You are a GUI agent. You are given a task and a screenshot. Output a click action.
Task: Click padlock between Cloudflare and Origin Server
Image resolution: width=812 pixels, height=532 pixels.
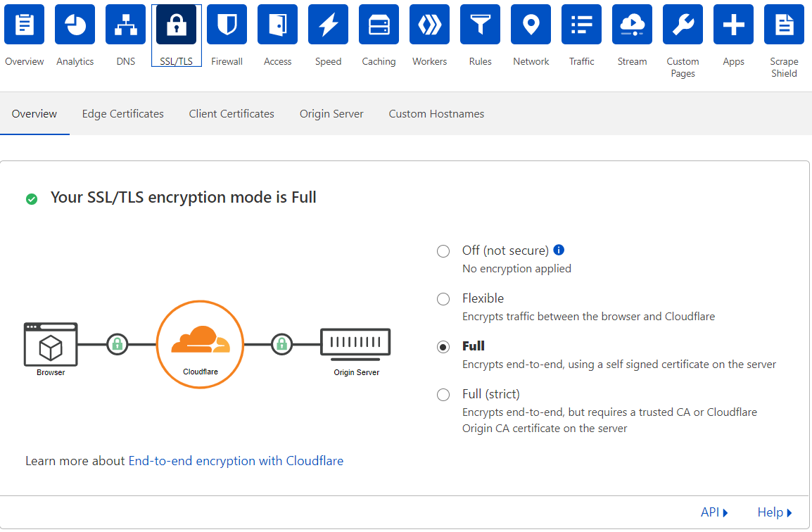281,344
